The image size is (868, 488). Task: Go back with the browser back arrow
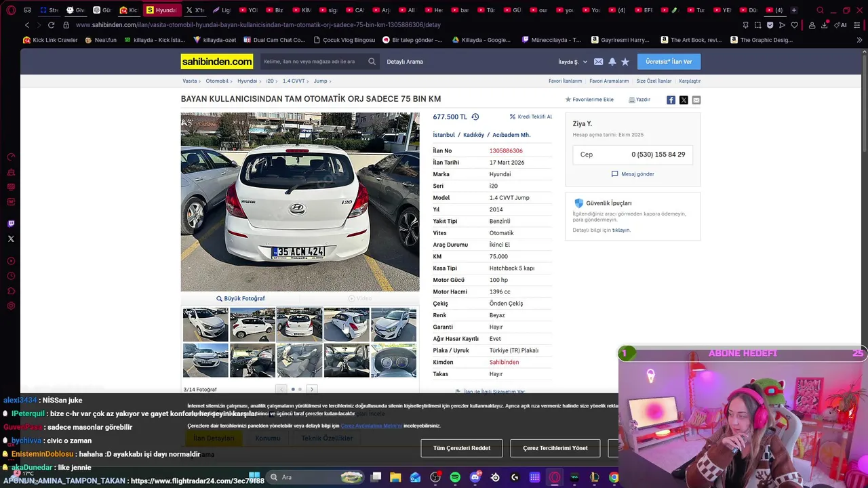(x=27, y=25)
